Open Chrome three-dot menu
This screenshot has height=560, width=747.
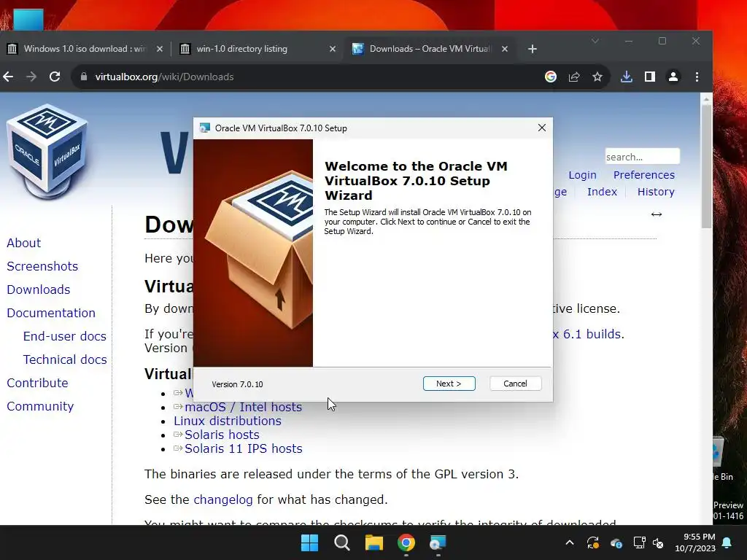point(697,77)
